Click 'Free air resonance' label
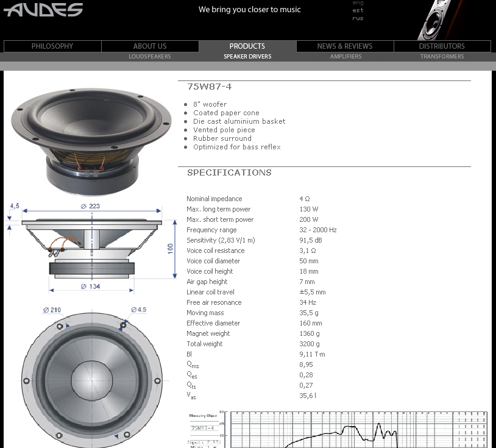496x448 pixels. pyautogui.click(x=214, y=302)
